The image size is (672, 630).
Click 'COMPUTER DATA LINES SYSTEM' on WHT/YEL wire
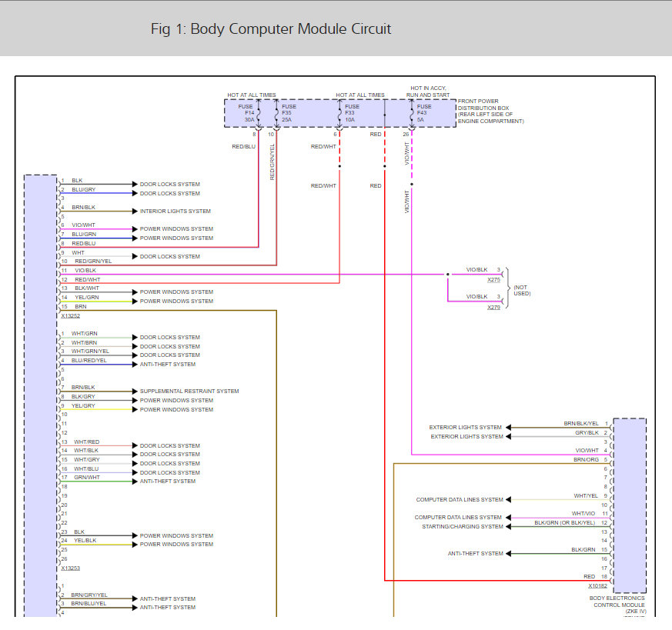pyautogui.click(x=460, y=500)
